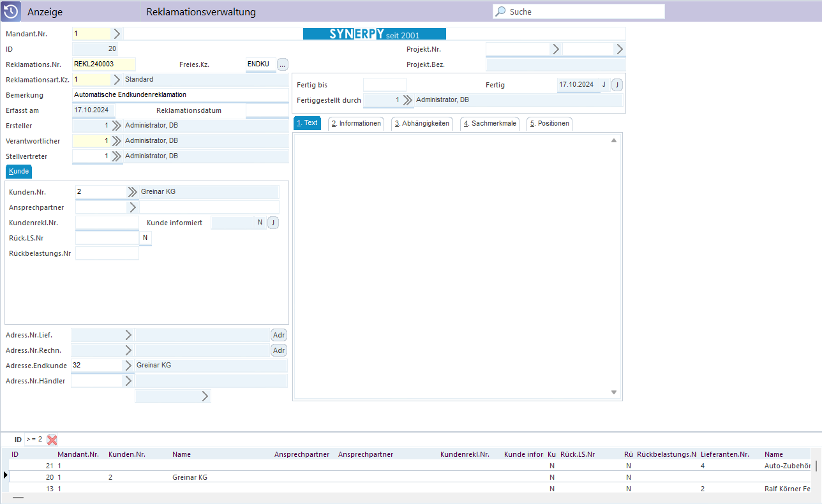822x504 pixels.
Task: Expand Reklamationsart.Kz. selection arrow
Action: pyautogui.click(x=117, y=80)
